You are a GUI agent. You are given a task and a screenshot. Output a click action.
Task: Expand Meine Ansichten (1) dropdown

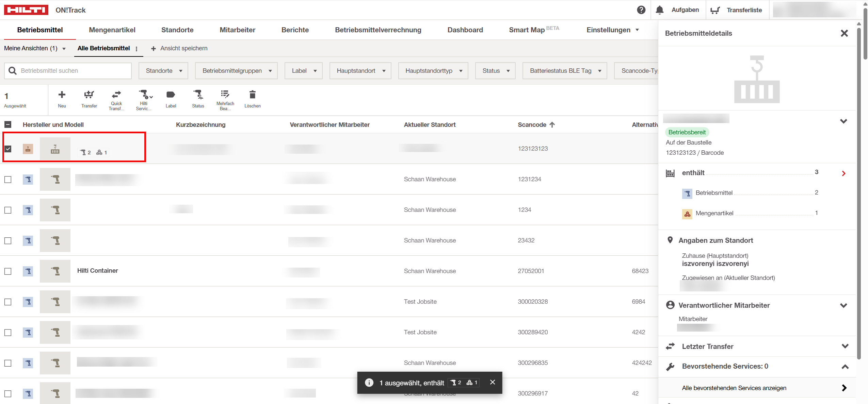pos(35,48)
